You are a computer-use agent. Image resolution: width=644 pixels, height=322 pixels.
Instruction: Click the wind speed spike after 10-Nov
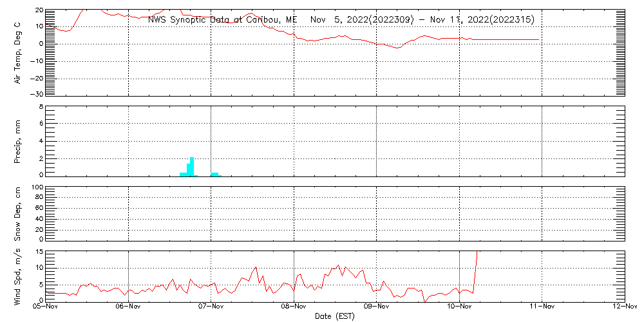click(475, 270)
